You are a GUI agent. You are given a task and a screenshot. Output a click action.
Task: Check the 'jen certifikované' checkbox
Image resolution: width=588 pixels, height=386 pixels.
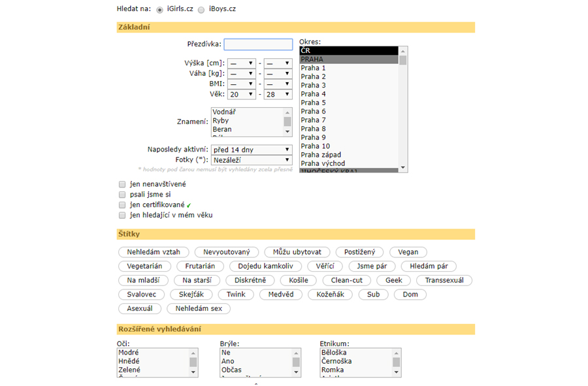tap(122, 205)
